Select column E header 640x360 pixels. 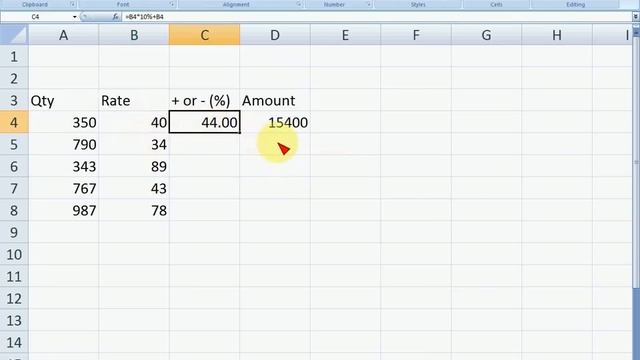click(x=345, y=35)
